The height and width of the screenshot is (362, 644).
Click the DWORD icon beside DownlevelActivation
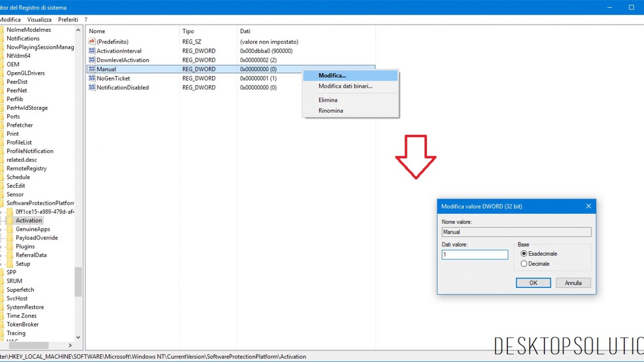click(x=92, y=60)
